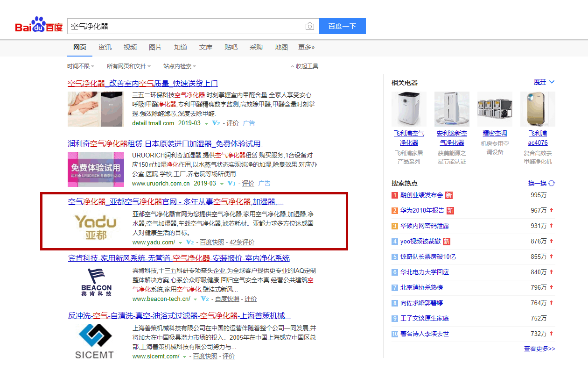Click 百度快照 under yadu.com result
The width and height of the screenshot is (588, 378).
pyautogui.click(x=212, y=242)
